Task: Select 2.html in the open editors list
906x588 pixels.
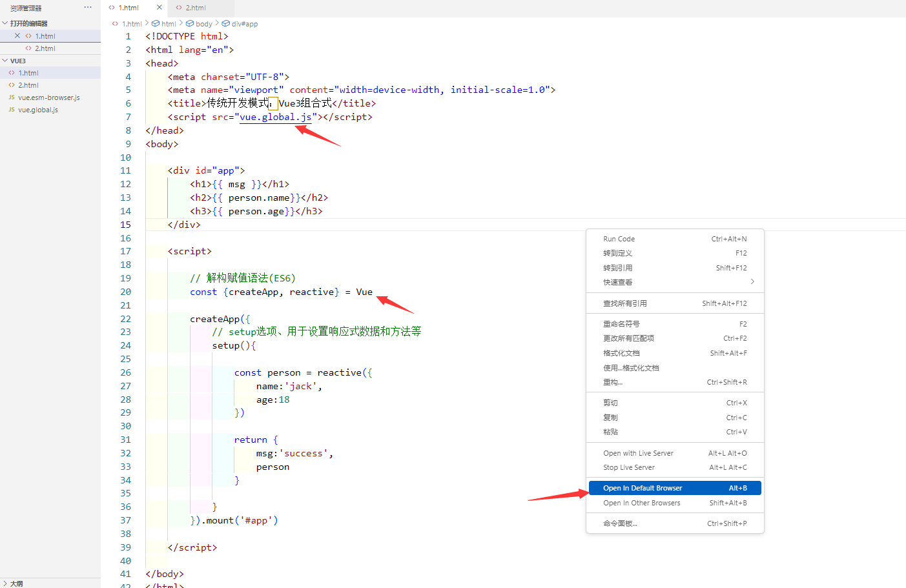Action: pyautogui.click(x=50, y=48)
